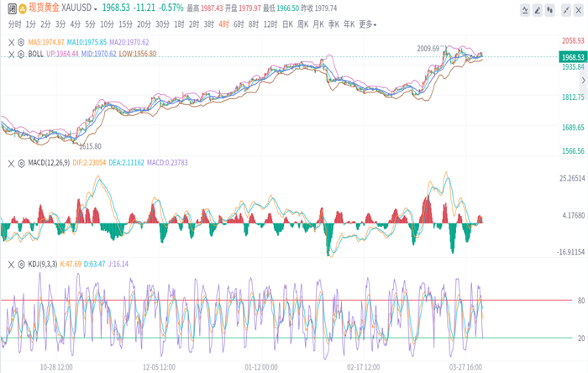This screenshot has height=373, width=588.
Task: Click the MACD(12,26,9) indicator label
Action: (x=49, y=163)
